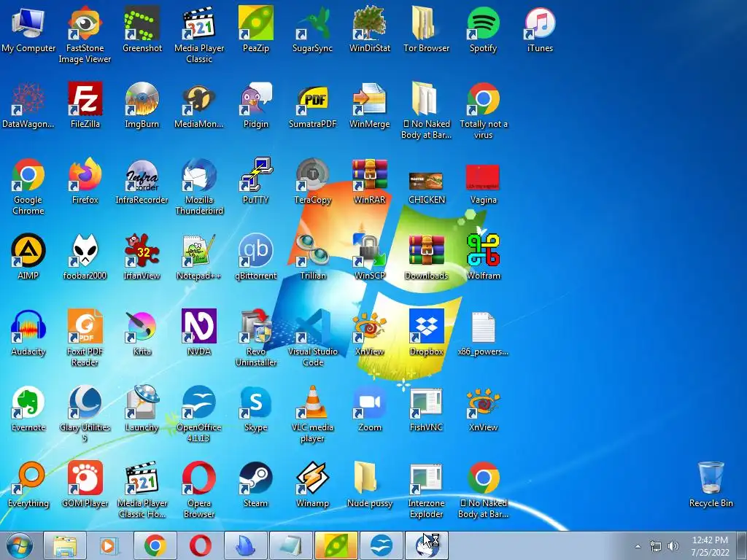Select the FishVNC icon
Viewport: 747px width, 560px height.
426,408
